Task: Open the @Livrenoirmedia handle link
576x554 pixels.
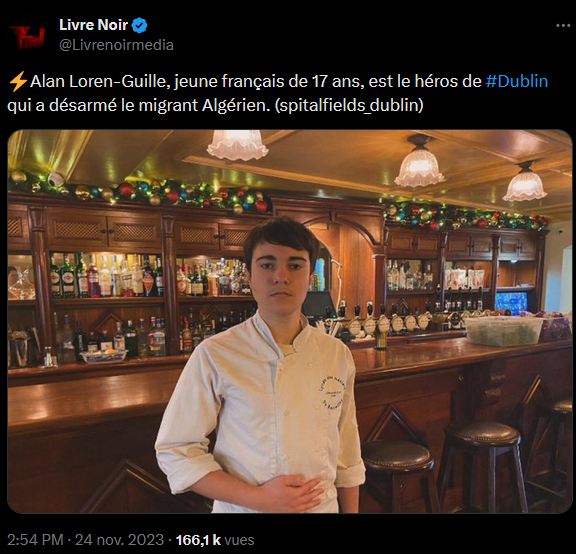Action: point(116,45)
